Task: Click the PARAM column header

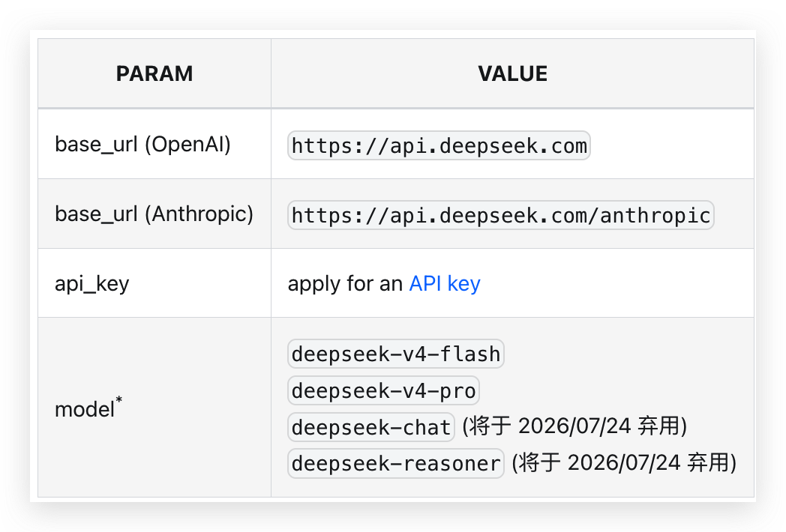Action: click(x=154, y=73)
